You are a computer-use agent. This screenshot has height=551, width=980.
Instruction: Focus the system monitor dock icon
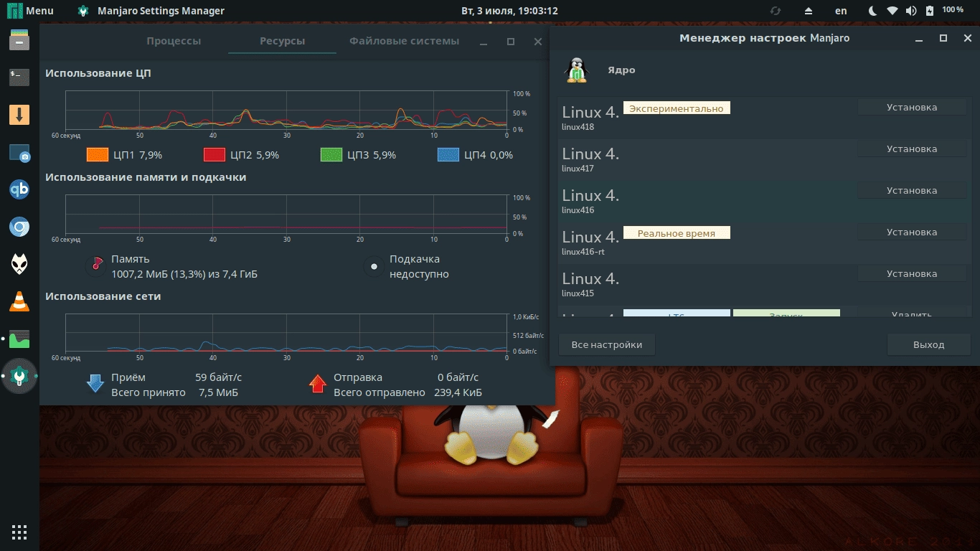tap(19, 339)
